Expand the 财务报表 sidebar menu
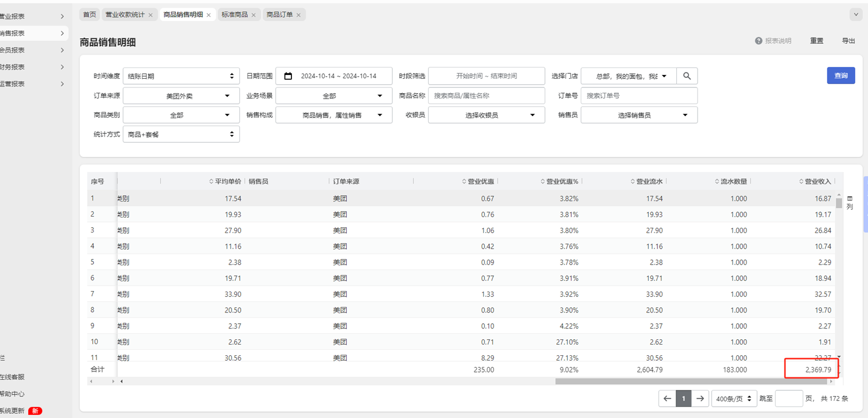The image size is (868, 418). click(x=33, y=67)
